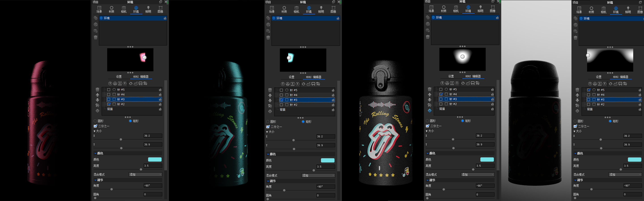Click the pin-list trash icon in the 针 #4-checked panel

tap(429, 89)
